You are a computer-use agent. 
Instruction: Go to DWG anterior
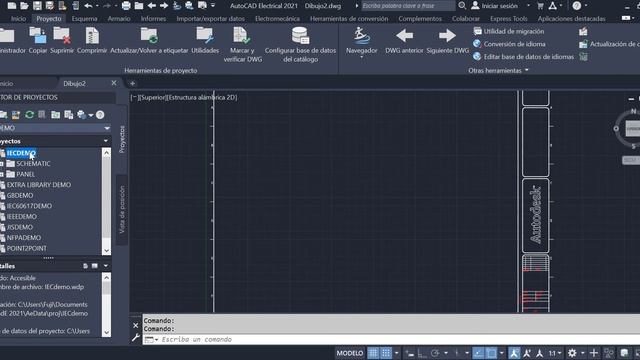click(404, 40)
